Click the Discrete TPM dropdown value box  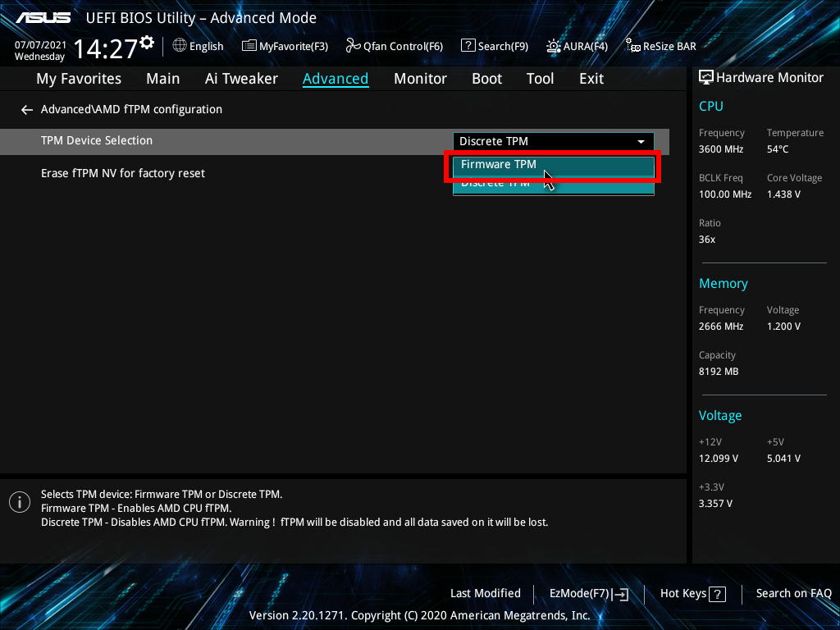click(x=554, y=141)
